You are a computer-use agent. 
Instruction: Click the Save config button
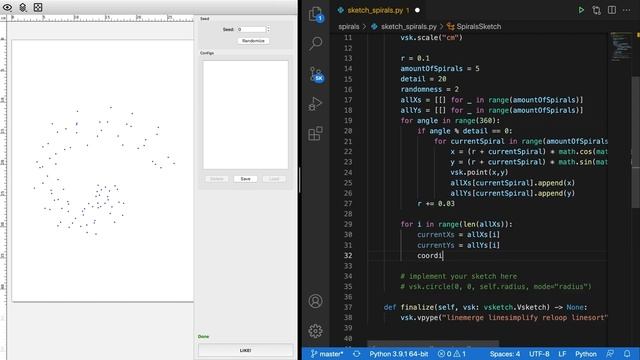(245, 179)
